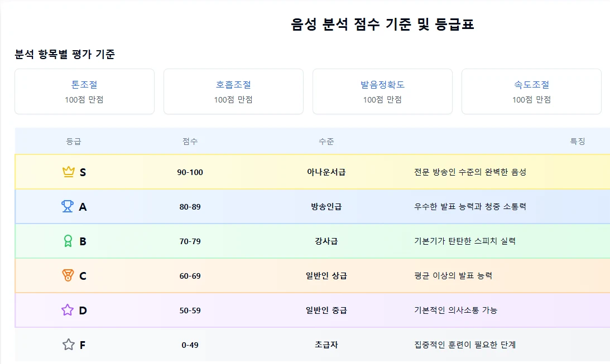Image resolution: width=610 pixels, height=364 pixels.
Task: Click the A grade letter
Action: click(83, 207)
